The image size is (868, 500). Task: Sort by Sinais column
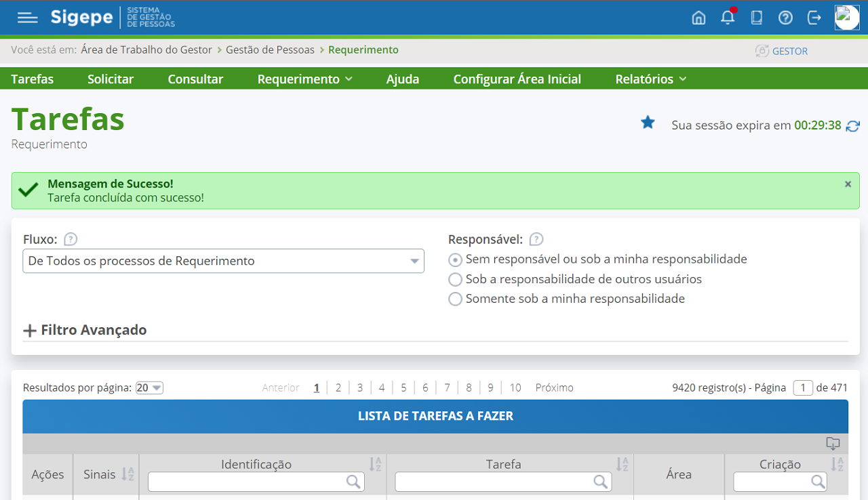[x=127, y=474]
